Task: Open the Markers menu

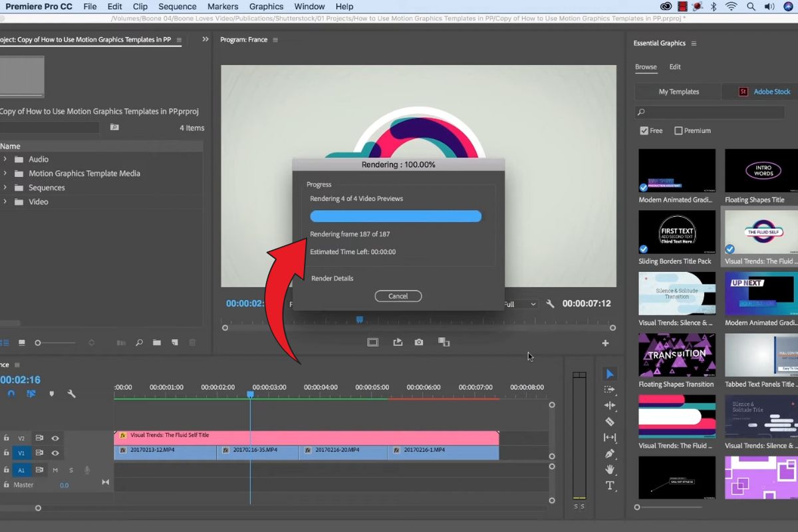Action: pyautogui.click(x=223, y=7)
